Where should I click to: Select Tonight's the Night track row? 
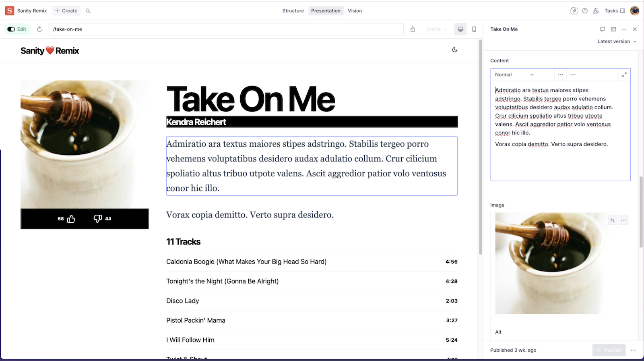point(312,281)
